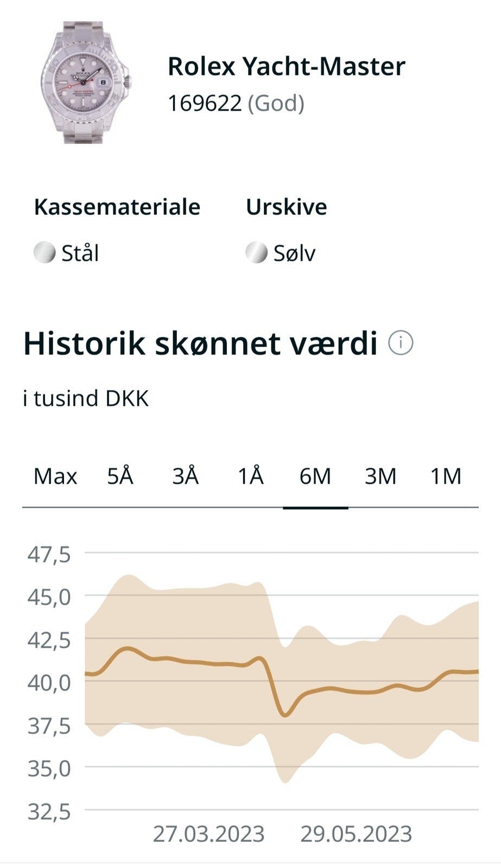Click the reference number 169622
The image size is (501, 868).
click(x=205, y=103)
